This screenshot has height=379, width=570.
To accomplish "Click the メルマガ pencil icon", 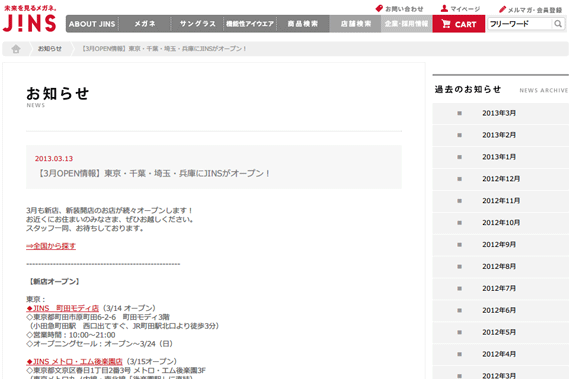I will pyautogui.click(x=502, y=9).
